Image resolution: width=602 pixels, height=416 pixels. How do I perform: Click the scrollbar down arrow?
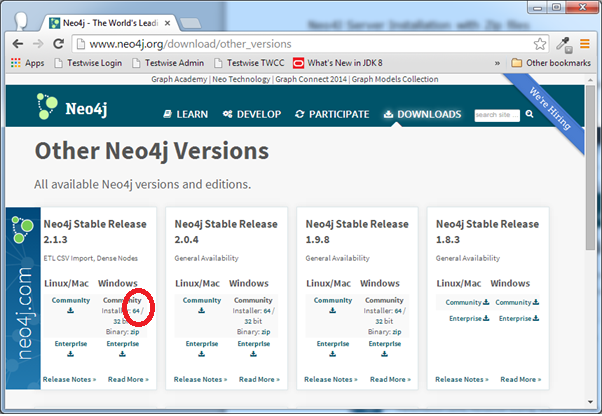tap(590, 402)
